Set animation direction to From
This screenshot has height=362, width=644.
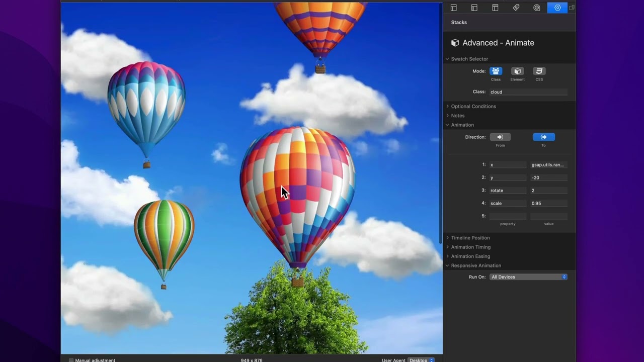click(x=500, y=137)
